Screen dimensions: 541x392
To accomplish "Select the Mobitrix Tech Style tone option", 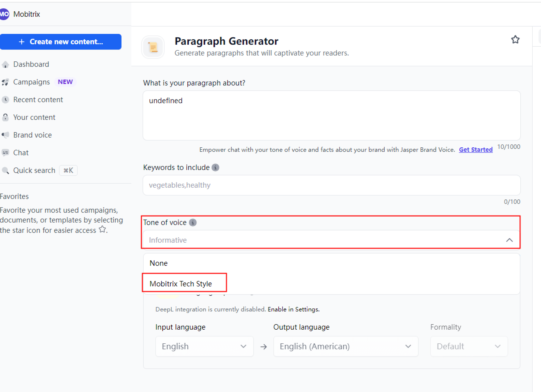I will click(180, 284).
